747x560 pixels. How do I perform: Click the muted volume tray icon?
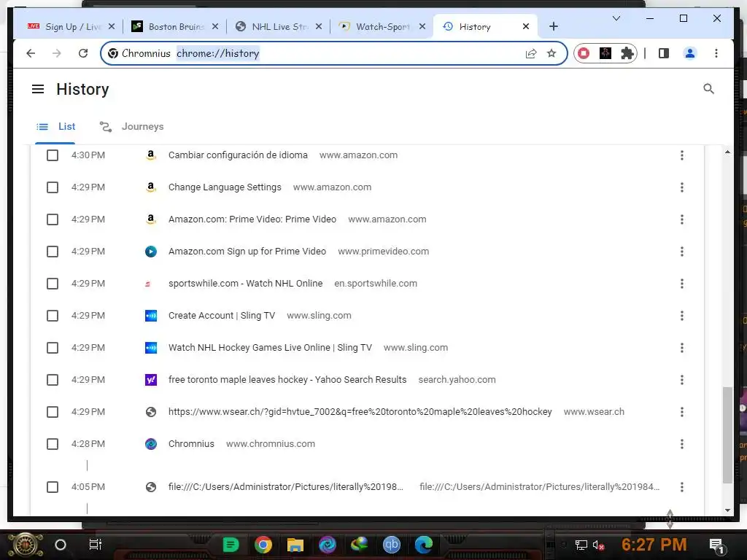(599, 545)
